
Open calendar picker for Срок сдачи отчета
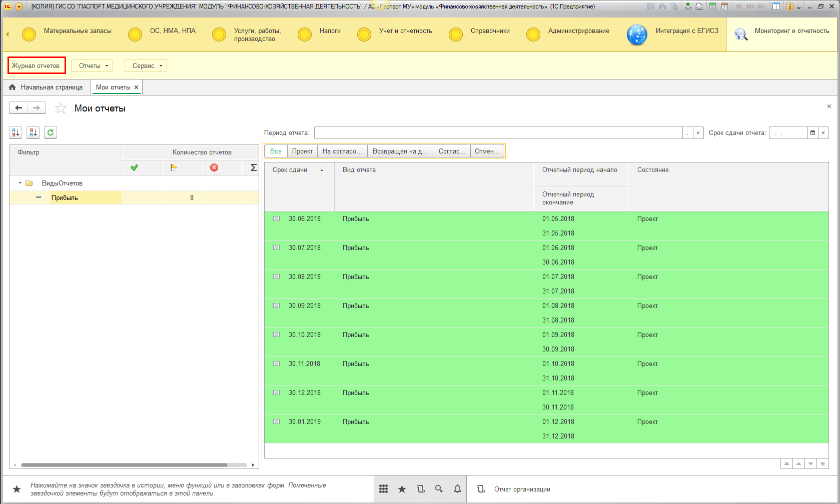pos(812,133)
